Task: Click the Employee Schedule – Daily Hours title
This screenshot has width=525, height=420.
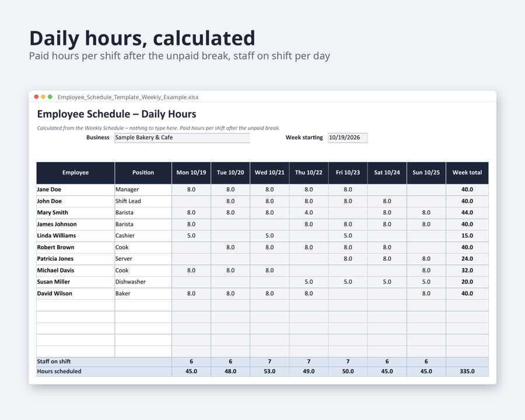Action: click(117, 114)
